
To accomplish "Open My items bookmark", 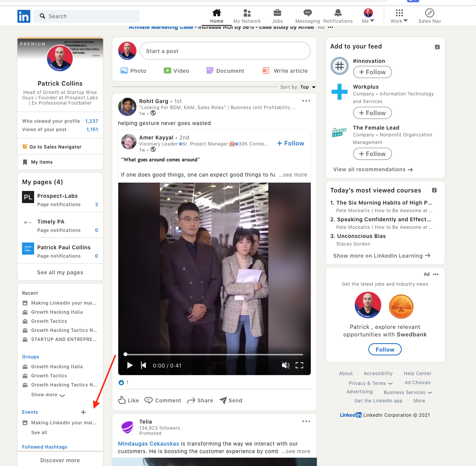I will pyautogui.click(x=38, y=162).
